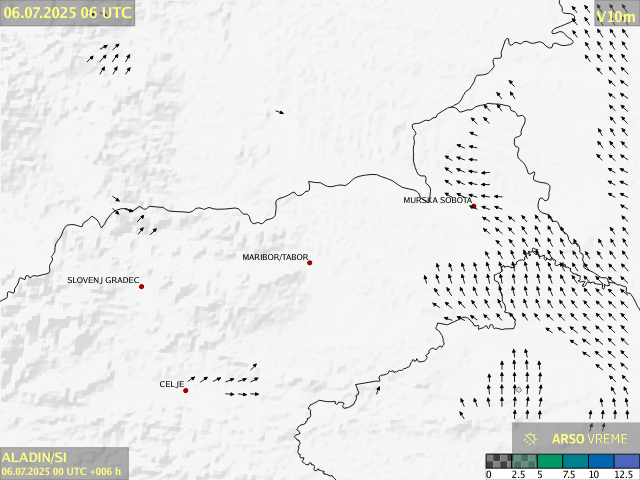This screenshot has height=480, width=640.
Task: Pick the gray-green 2.5 to 5 legend swatch
Action: coord(524,461)
